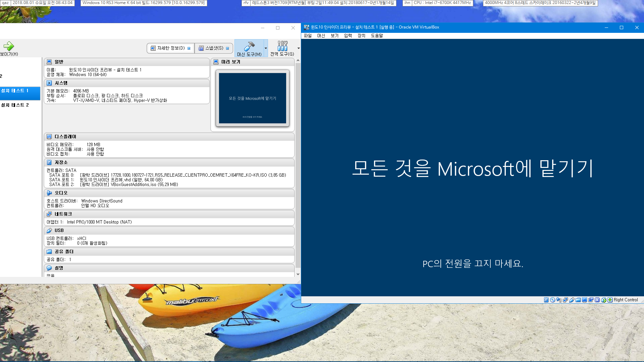Click the Audio (오디오) section speaker icon
The height and width of the screenshot is (362, 644).
(x=49, y=193)
